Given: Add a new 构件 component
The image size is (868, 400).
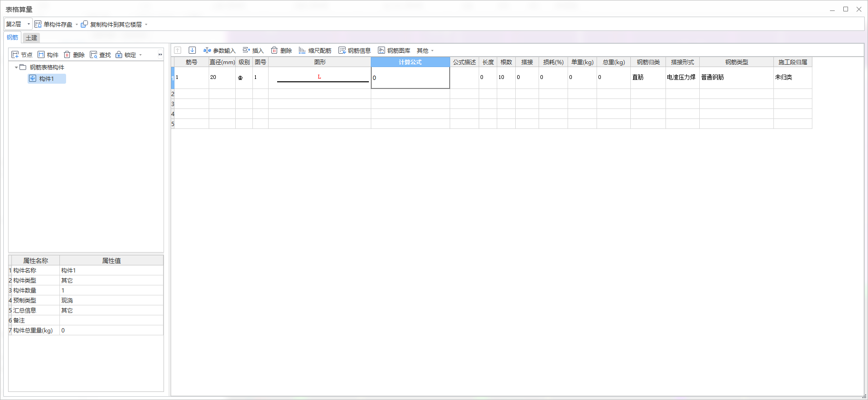Looking at the screenshot, I should [x=48, y=55].
